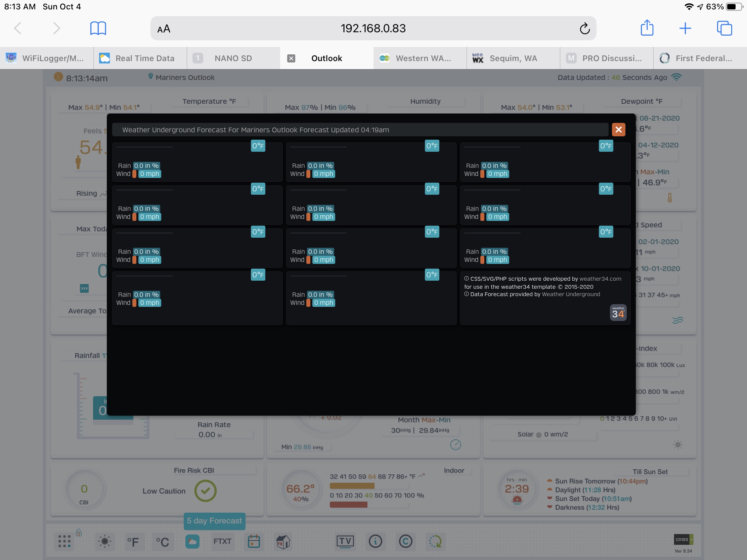Open the FTXT text forecast button

click(x=222, y=542)
